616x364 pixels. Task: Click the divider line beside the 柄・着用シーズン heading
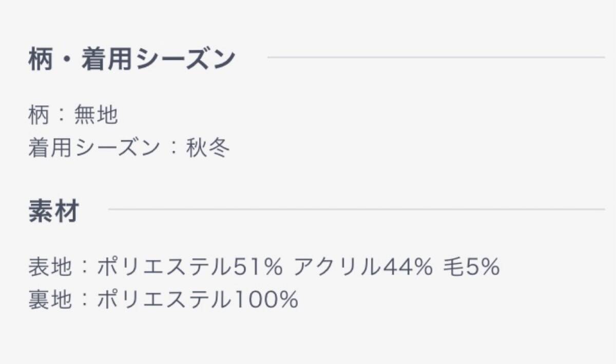435,57
